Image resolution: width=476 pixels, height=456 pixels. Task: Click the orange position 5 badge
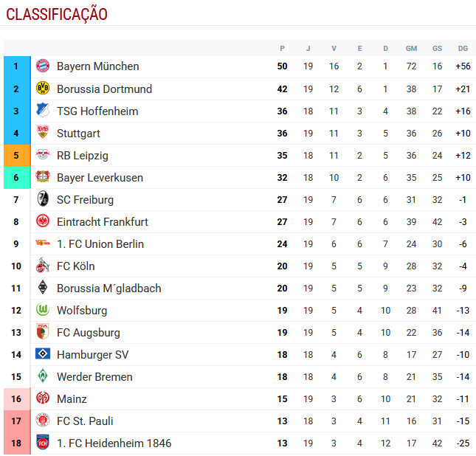(15, 155)
